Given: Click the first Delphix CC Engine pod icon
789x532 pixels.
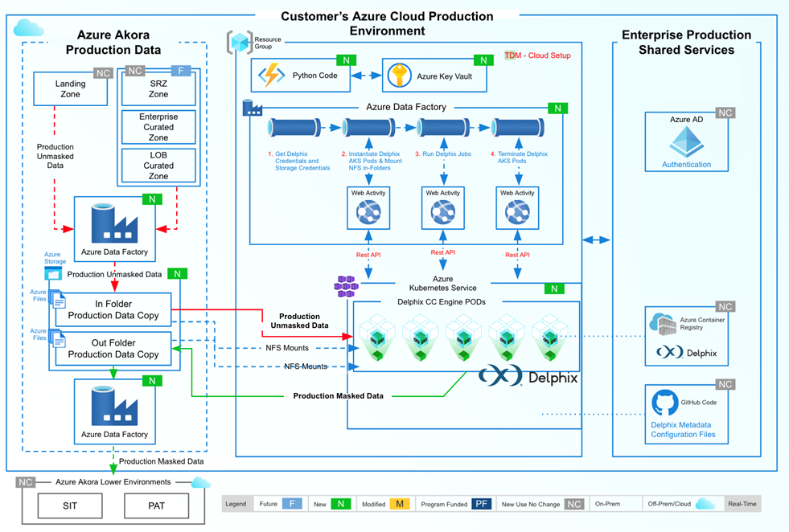Looking at the screenshot, I should (x=376, y=338).
